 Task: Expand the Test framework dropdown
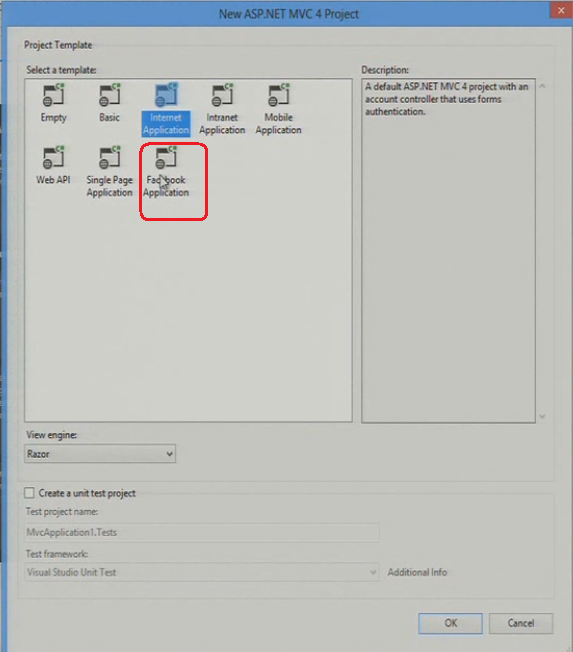pyautogui.click(x=202, y=572)
